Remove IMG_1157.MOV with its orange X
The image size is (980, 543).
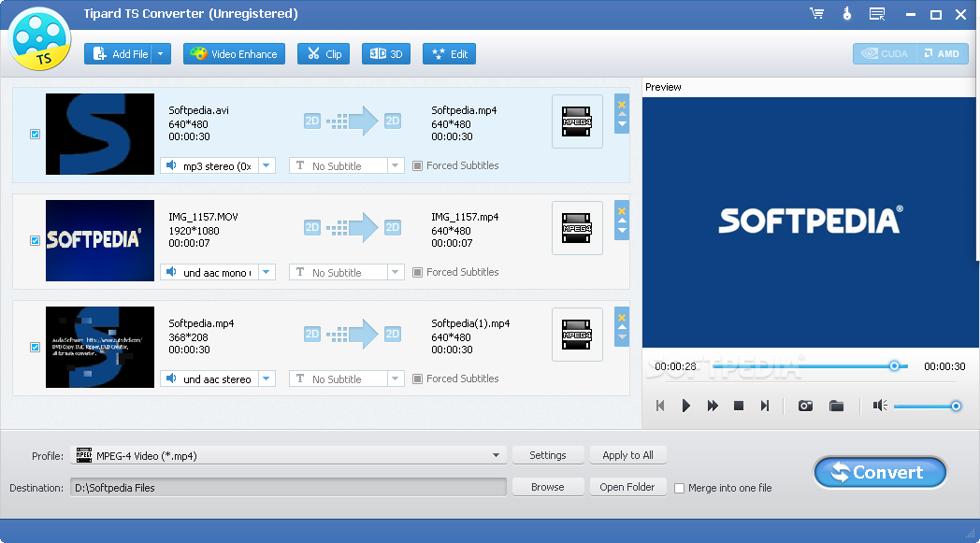tap(622, 210)
